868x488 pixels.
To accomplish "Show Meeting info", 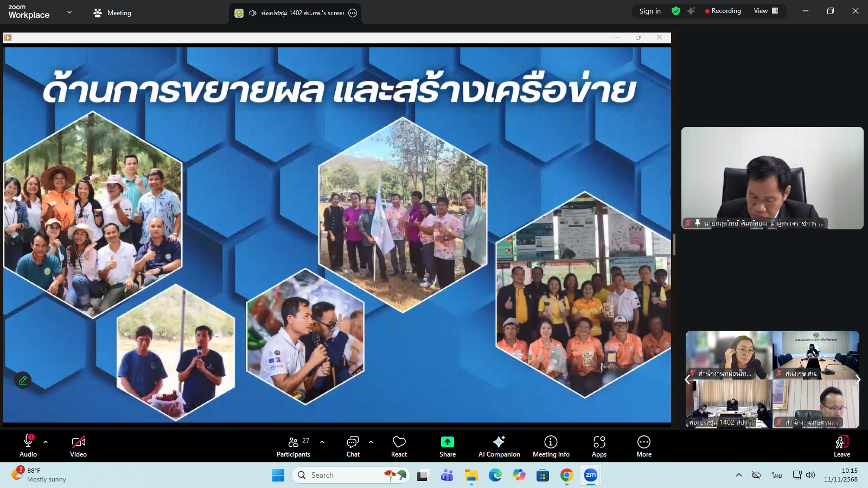I will click(551, 446).
